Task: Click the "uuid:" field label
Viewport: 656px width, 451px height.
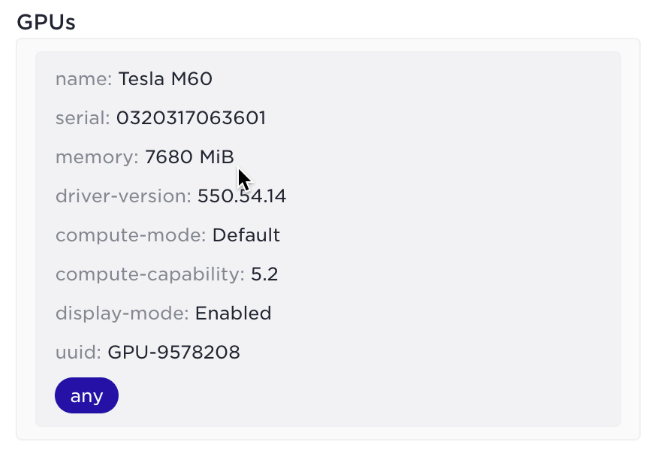Action: point(79,352)
